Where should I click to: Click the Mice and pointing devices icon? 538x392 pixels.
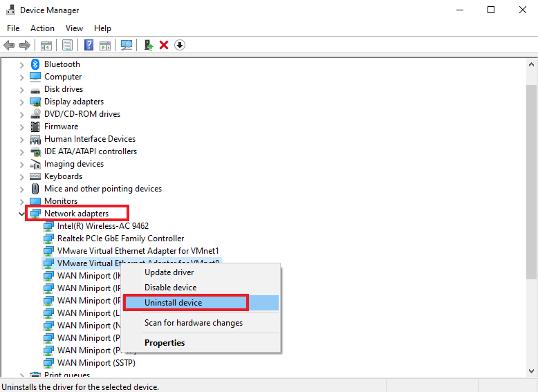(35, 189)
